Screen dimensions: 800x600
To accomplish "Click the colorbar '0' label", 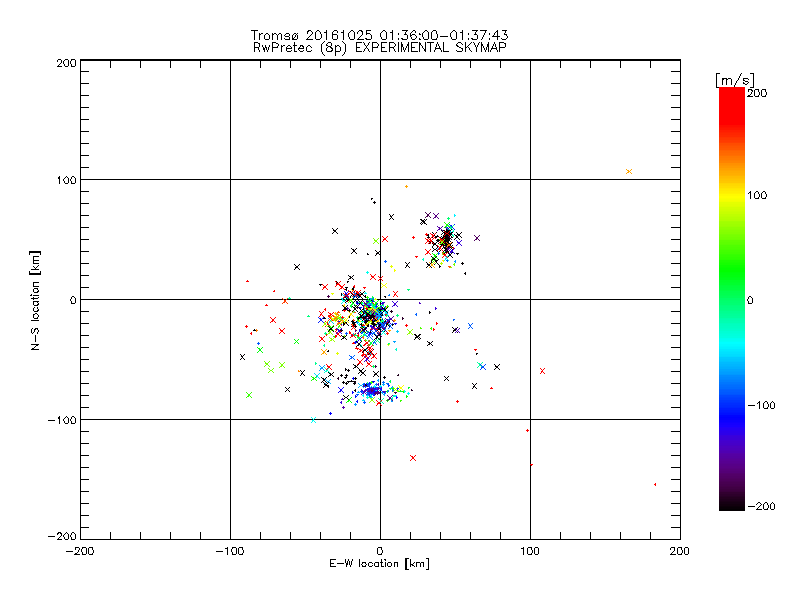I will [x=750, y=300].
